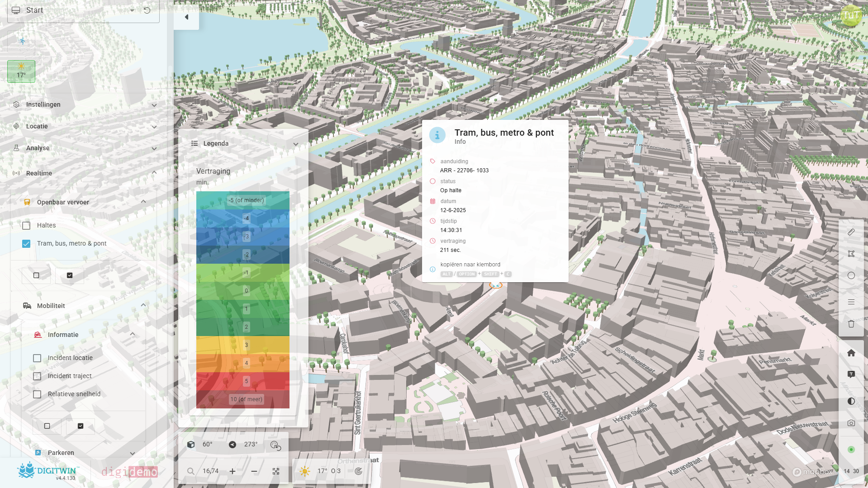
Task: Click the measure ruler tool icon
Action: click(x=851, y=232)
